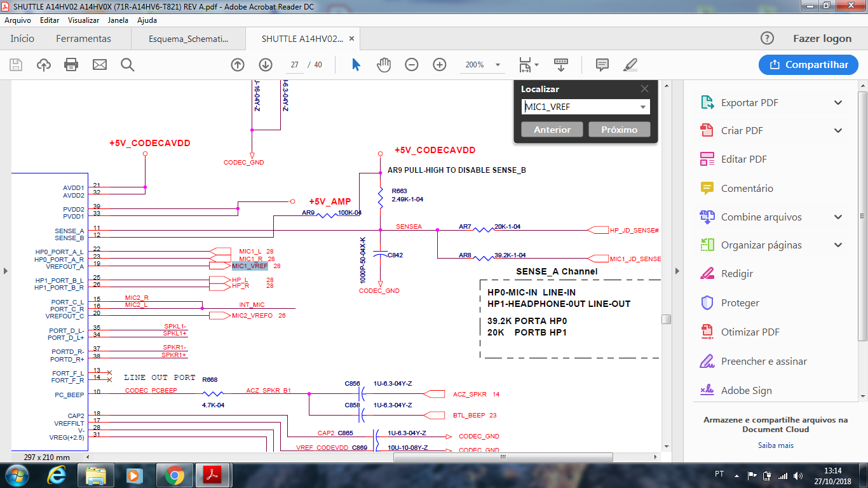Add a comment with speech bubble icon
Image resolution: width=868 pixels, height=488 pixels.
(602, 65)
